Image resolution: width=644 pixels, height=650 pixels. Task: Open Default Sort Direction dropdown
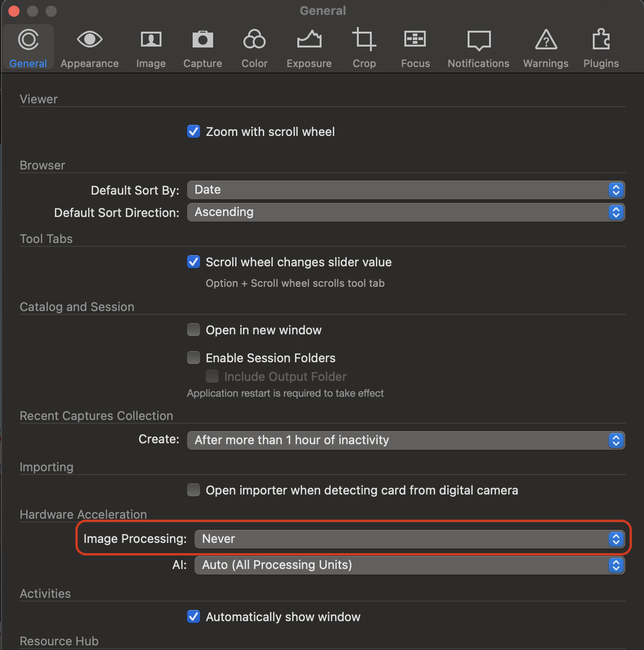[x=405, y=212]
